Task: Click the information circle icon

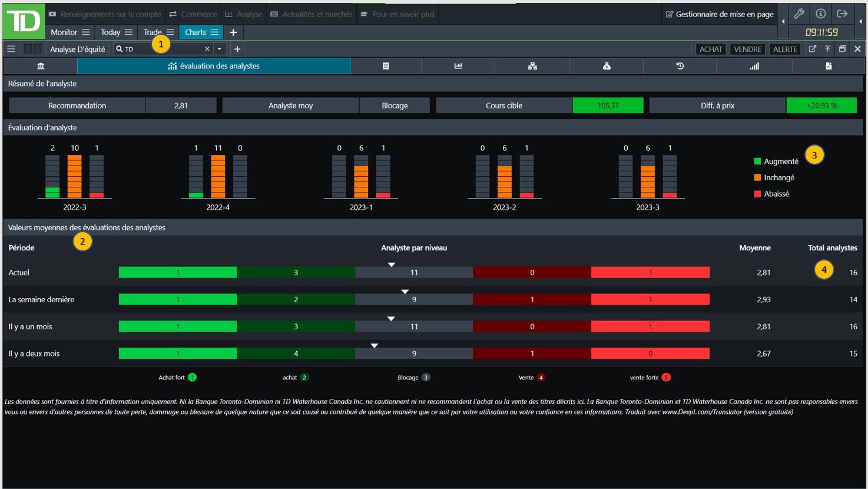Action: click(x=820, y=14)
